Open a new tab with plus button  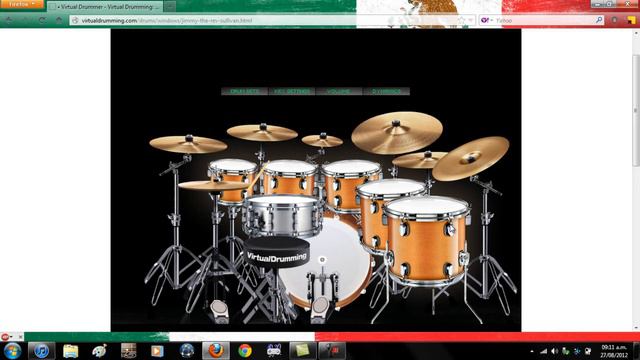(x=170, y=7)
